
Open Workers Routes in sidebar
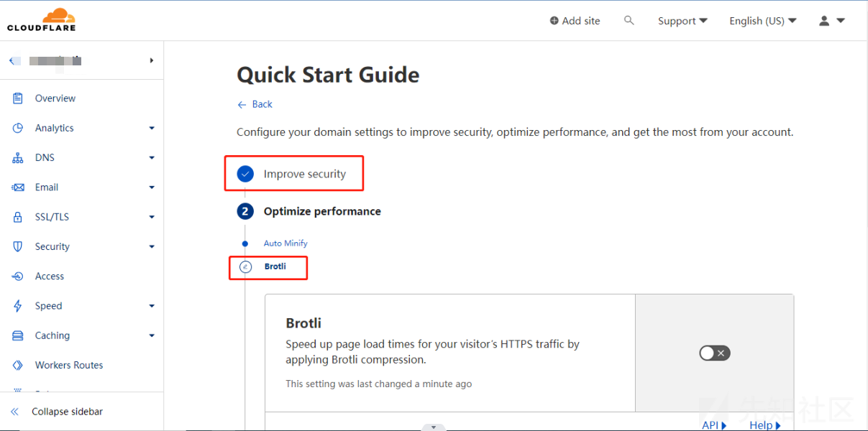[x=68, y=365]
